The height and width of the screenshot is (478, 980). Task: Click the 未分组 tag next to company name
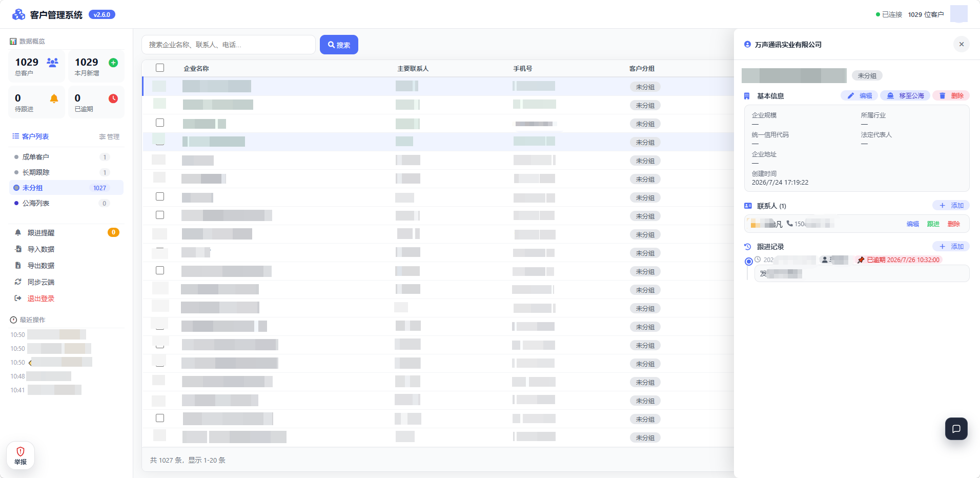pyautogui.click(x=867, y=75)
